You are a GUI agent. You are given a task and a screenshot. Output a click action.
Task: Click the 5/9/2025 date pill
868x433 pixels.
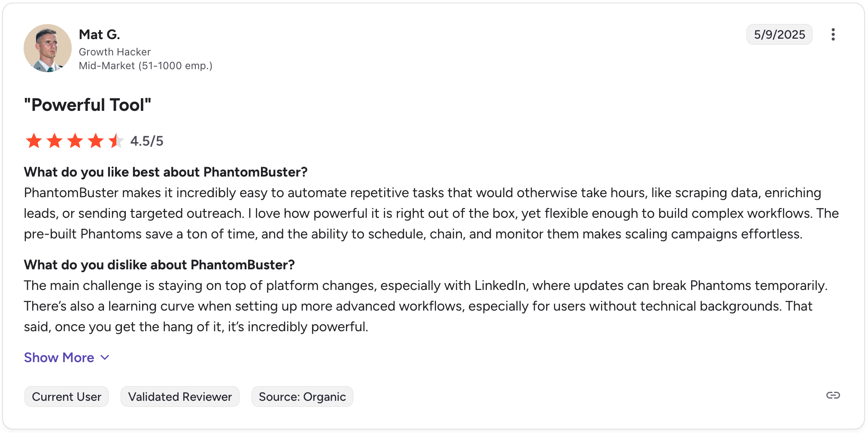pyautogui.click(x=779, y=34)
